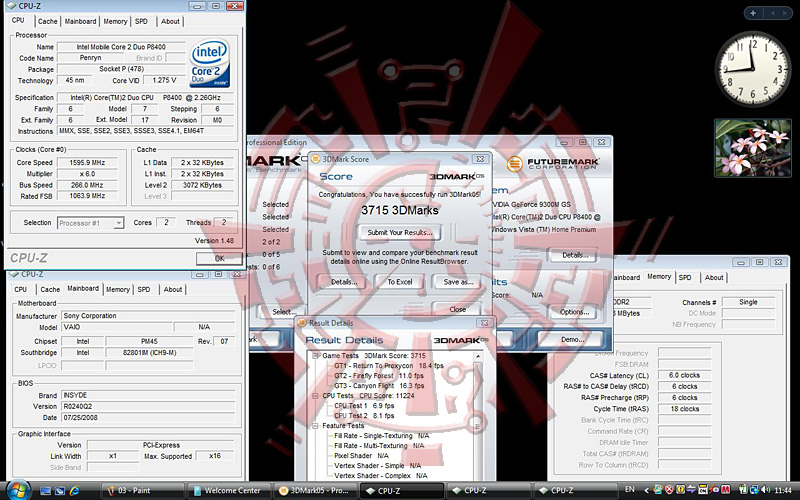Image resolution: width=800 pixels, height=500 pixels.
Task: Click the Level 2 3072 KBytes value
Action: tap(202, 185)
